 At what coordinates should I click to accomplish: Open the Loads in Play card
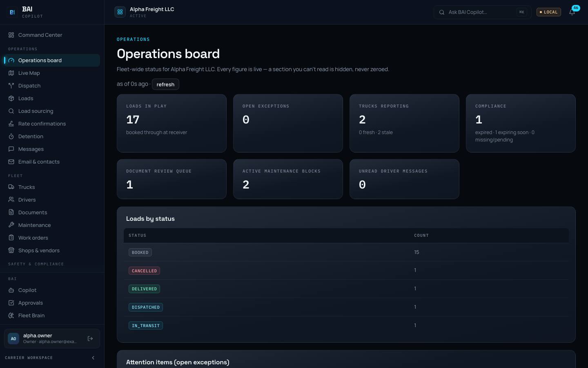click(x=171, y=123)
